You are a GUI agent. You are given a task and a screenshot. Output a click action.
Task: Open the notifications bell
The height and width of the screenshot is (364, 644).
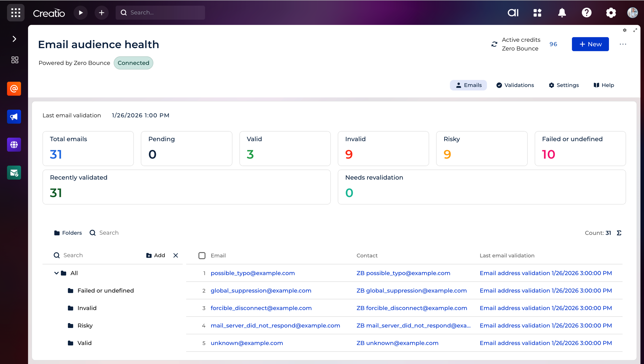pos(562,12)
